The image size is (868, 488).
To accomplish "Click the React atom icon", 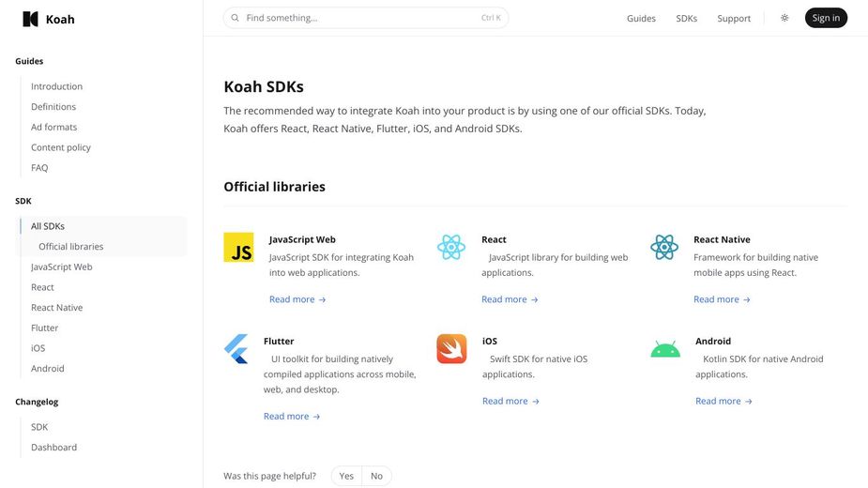I will coord(451,248).
